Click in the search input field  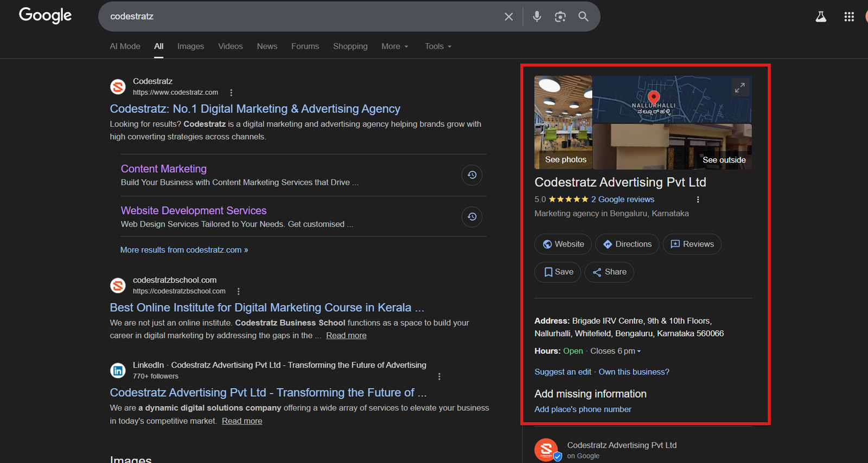[x=298, y=17]
